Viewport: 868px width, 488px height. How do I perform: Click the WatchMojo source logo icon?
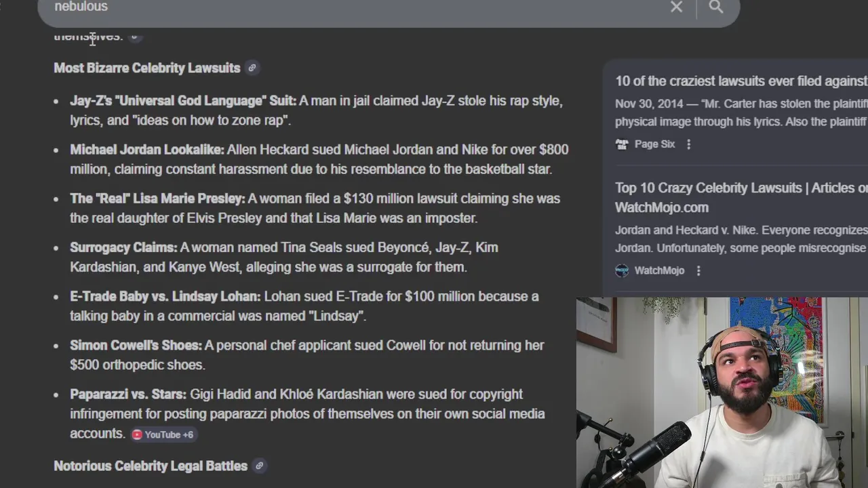622,270
